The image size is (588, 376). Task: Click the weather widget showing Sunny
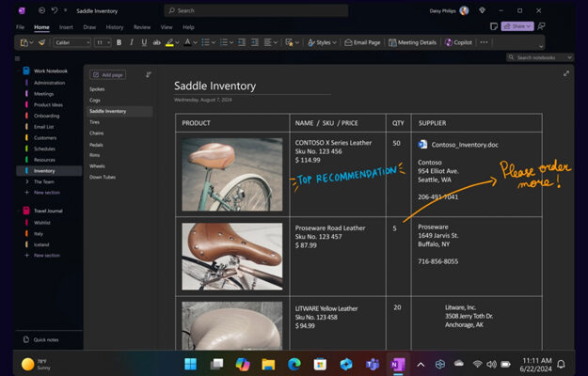click(x=36, y=364)
